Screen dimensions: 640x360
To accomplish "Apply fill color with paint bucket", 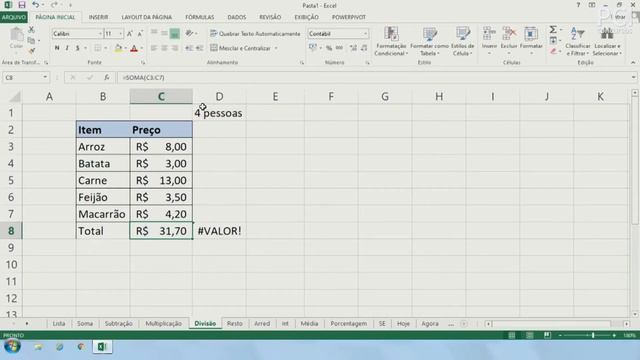I will (x=118, y=48).
